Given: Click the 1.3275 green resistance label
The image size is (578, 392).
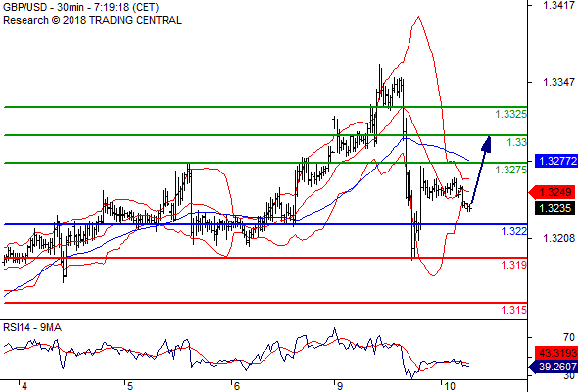Looking at the screenshot, I should point(511,170).
